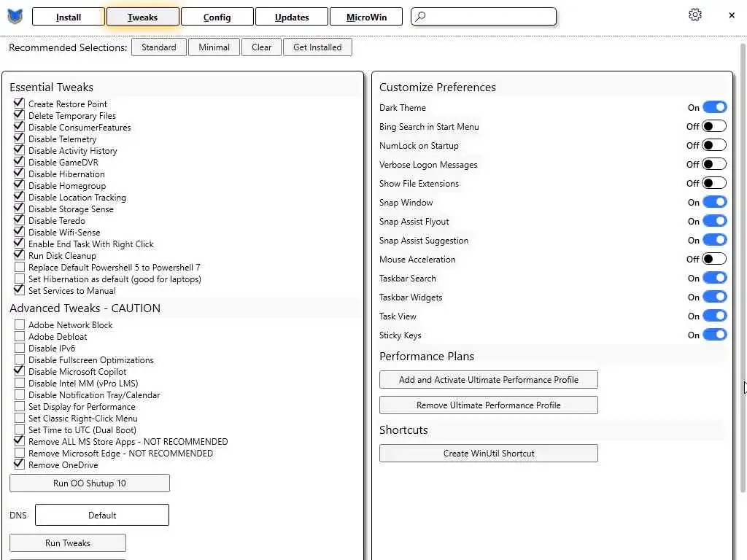Uncheck Set Services to Manual
747x560 pixels.
tap(19, 289)
